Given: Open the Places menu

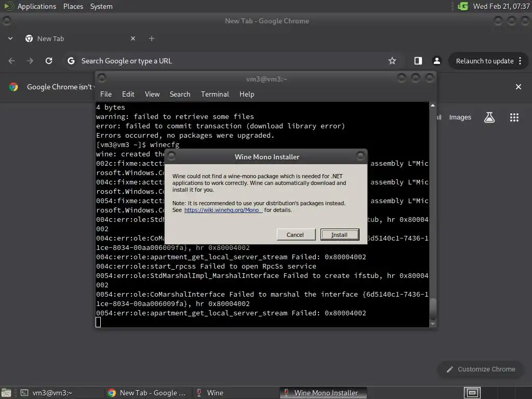Looking at the screenshot, I should click(x=73, y=6).
